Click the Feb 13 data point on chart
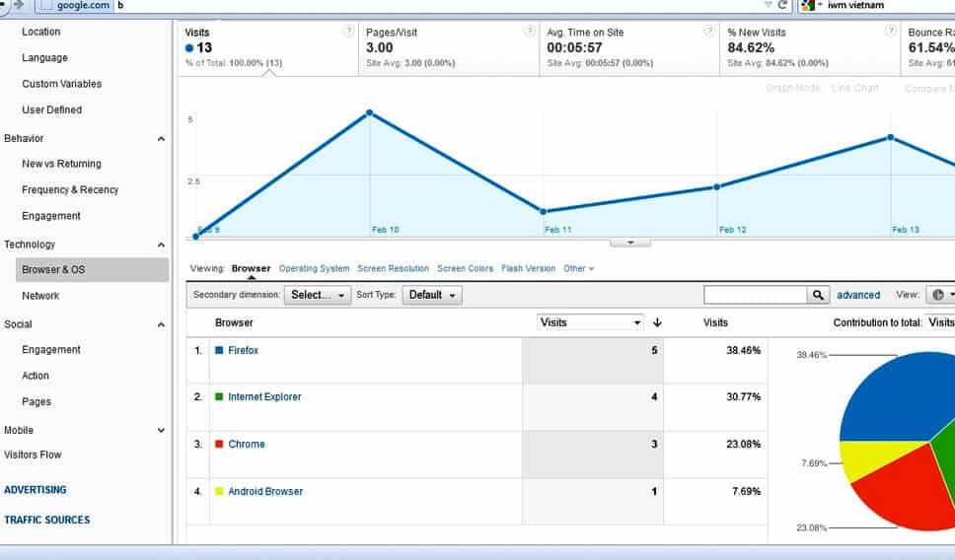Image resolution: width=955 pixels, height=560 pixels. [891, 138]
